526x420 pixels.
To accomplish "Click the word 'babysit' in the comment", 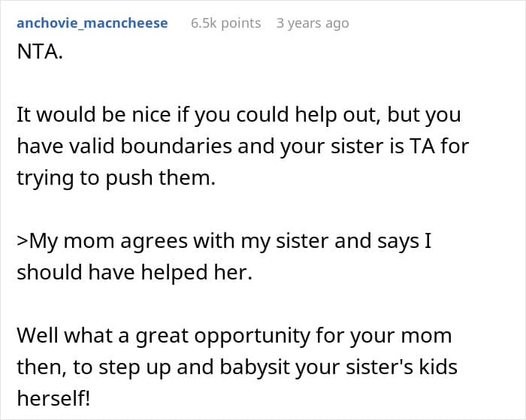I will 255,367.
